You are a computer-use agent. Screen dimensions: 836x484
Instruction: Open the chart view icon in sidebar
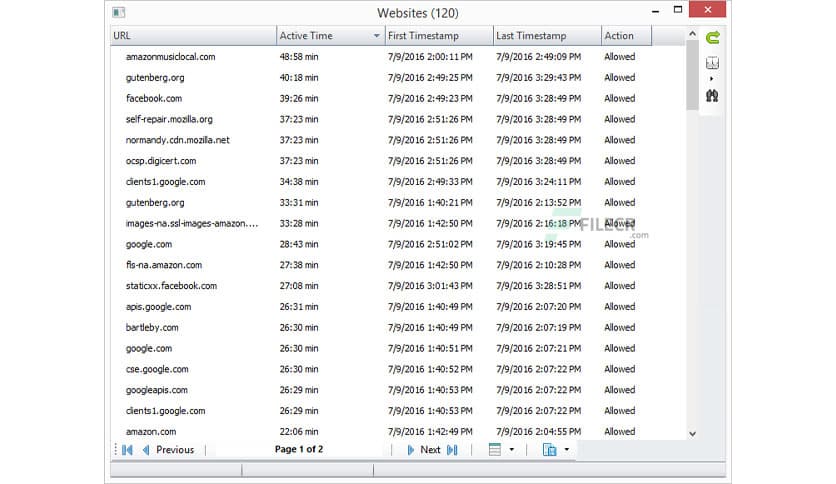tap(712, 63)
